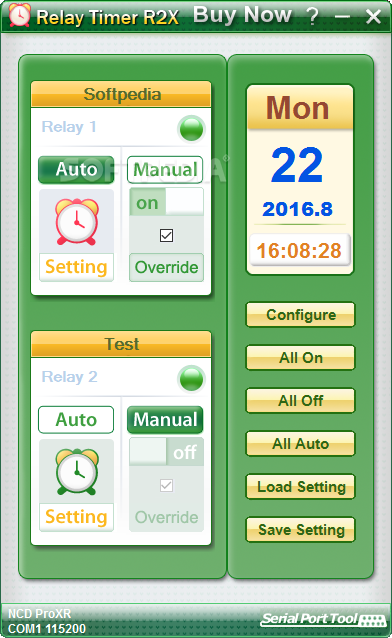Turn all relays off with All Off

tap(301, 401)
